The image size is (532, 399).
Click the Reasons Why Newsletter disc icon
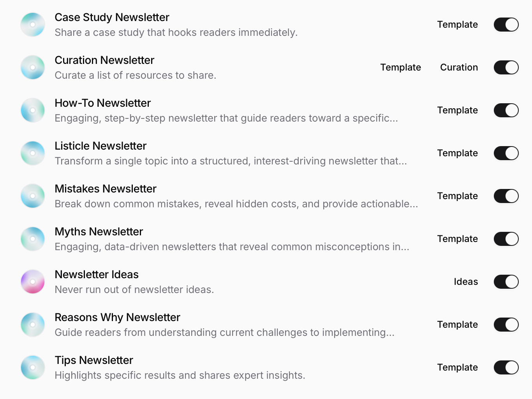click(33, 325)
